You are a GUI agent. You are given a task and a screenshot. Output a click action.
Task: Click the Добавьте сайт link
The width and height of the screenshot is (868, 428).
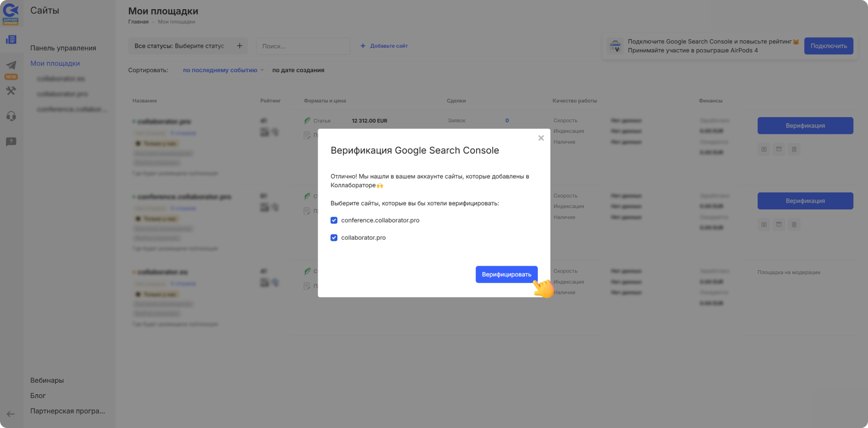click(384, 46)
